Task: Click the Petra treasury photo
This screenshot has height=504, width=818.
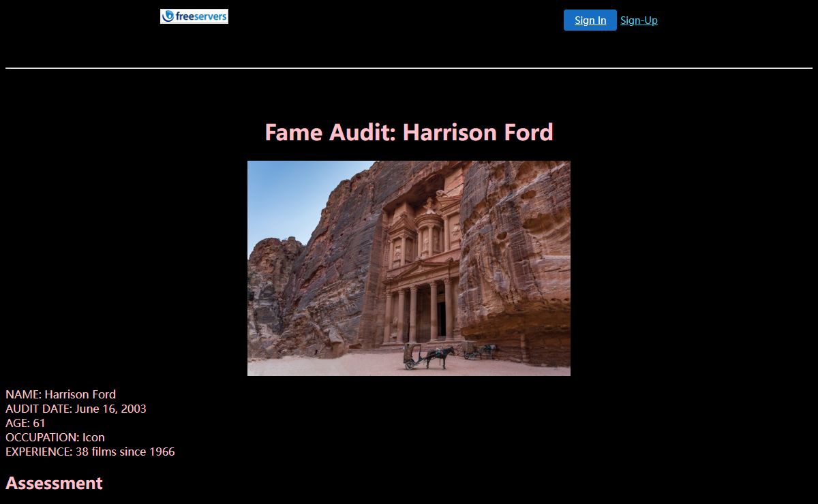Action: [x=408, y=268]
